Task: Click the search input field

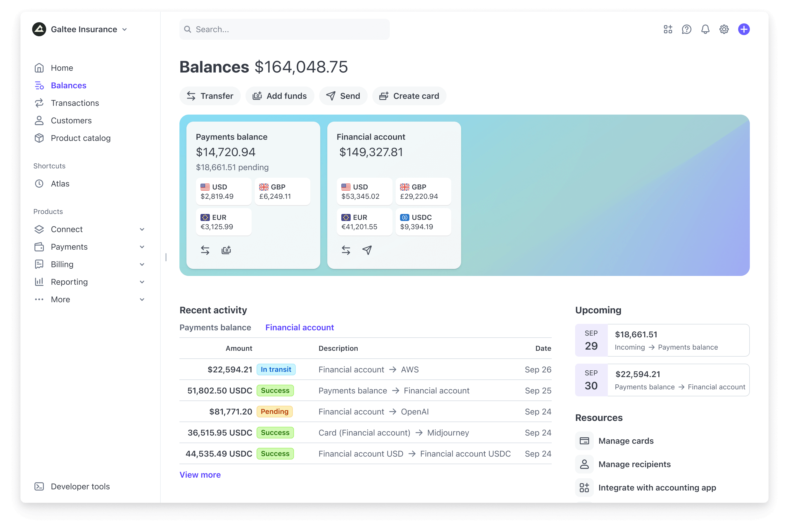Action: [284, 29]
